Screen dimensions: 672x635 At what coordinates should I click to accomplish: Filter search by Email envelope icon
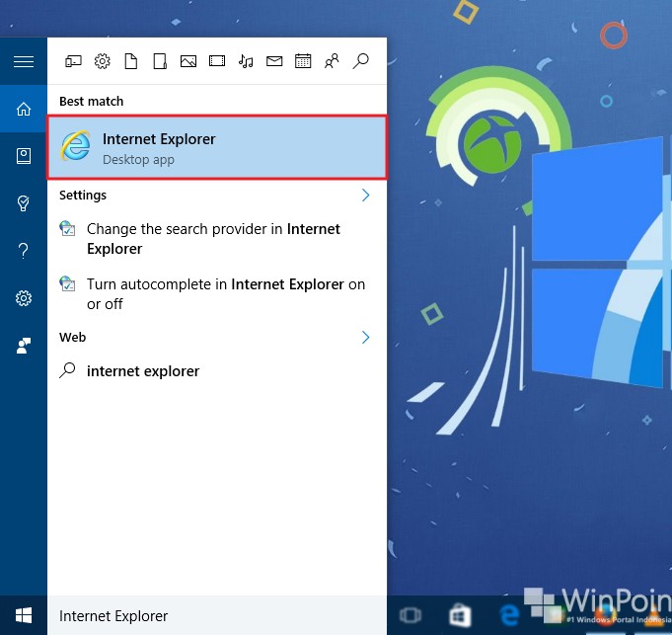[274, 61]
